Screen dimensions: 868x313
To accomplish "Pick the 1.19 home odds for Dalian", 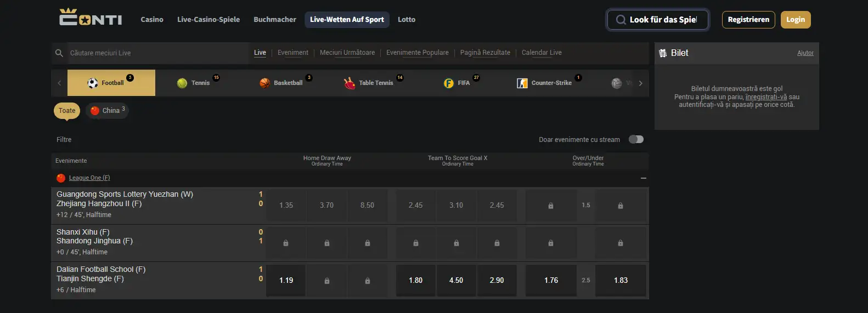I will point(286,280).
